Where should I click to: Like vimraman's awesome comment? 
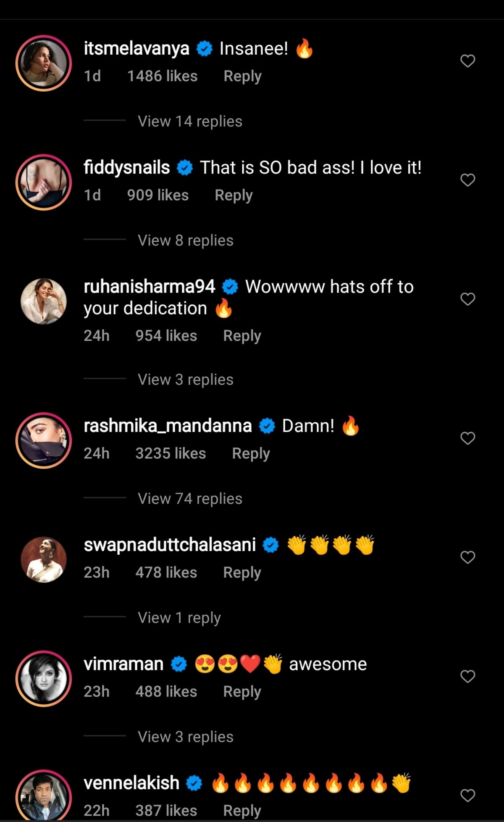[467, 676]
